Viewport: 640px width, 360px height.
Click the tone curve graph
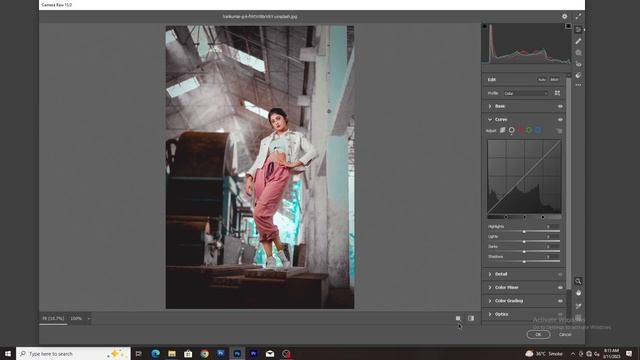click(x=524, y=176)
